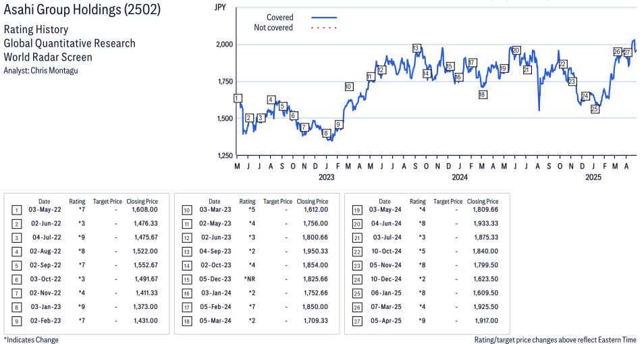Click the Analyst: Chris Montagu text

(41, 71)
